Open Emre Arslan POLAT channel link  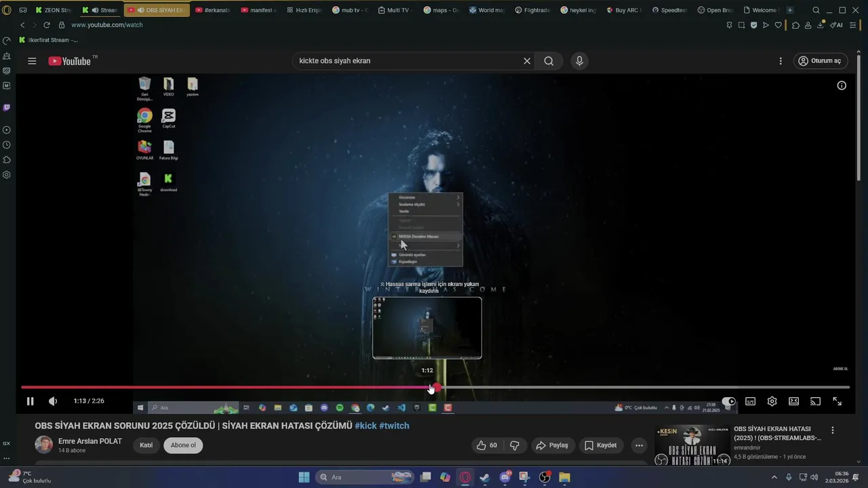pos(90,441)
